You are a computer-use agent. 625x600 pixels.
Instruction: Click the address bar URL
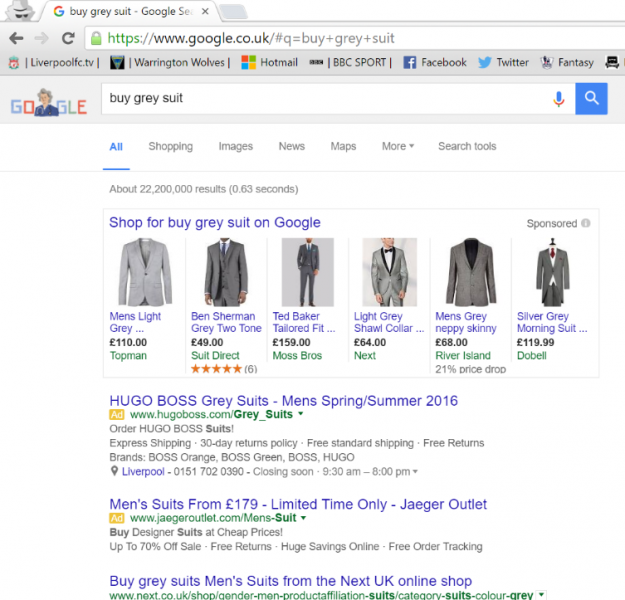coord(251,39)
